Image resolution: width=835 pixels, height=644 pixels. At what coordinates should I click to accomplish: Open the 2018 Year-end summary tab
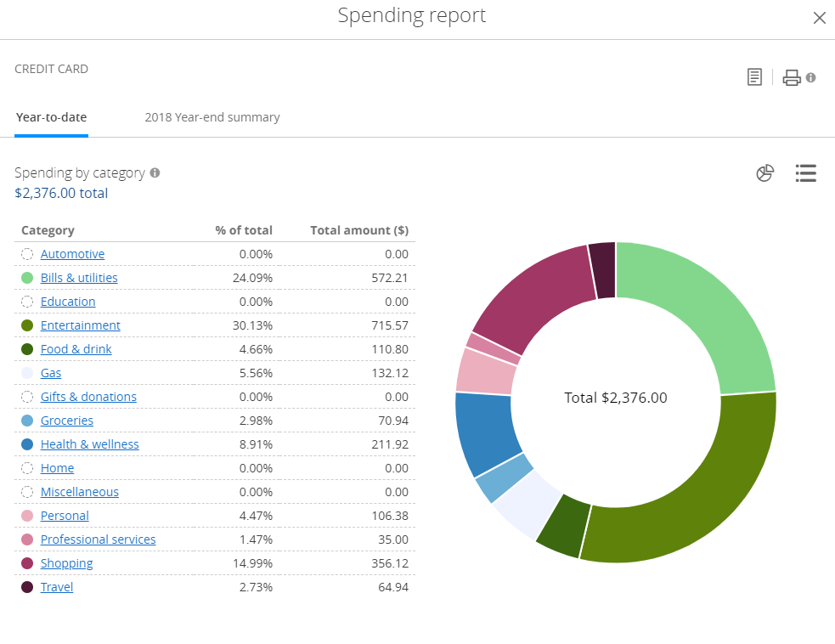[212, 117]
